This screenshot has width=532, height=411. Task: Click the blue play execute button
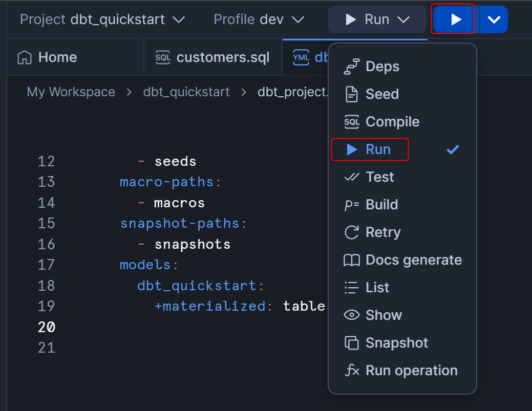(x=455, y=19)
